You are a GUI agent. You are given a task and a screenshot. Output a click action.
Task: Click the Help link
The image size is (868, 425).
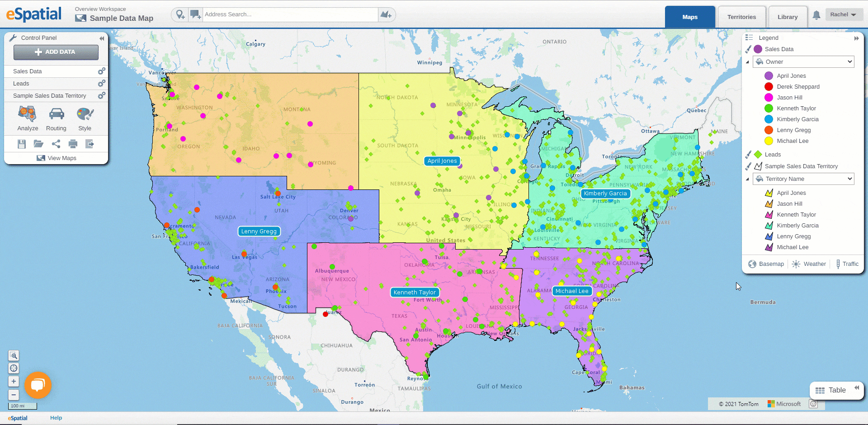click(x=56, y=418)
